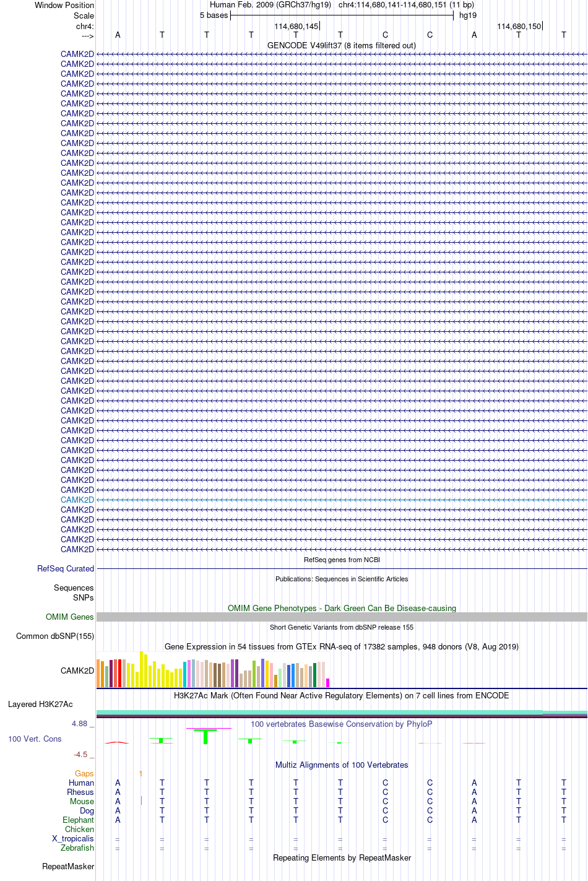Click the Rhesus species label

pyautogui.click(x=80, y=792)
